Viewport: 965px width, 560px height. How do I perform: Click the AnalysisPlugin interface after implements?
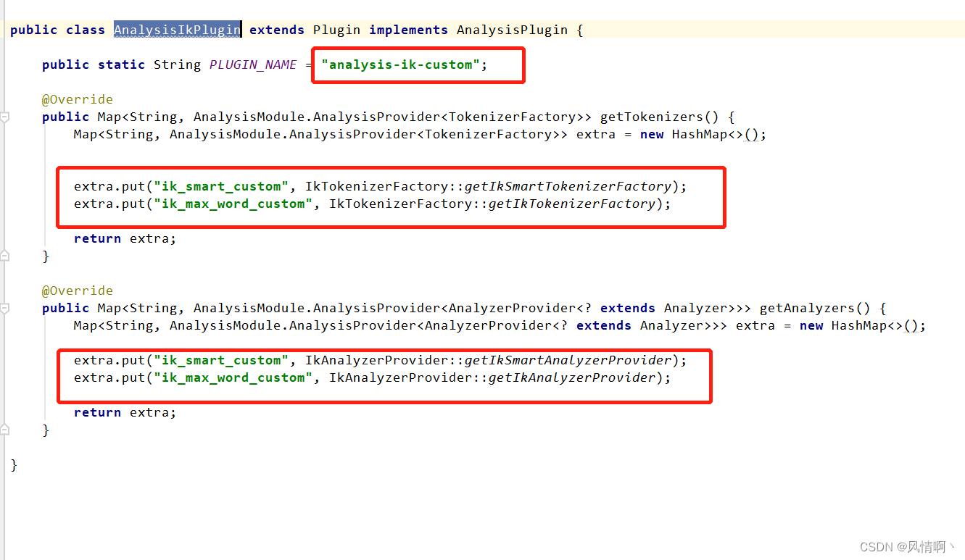point(512,30)
